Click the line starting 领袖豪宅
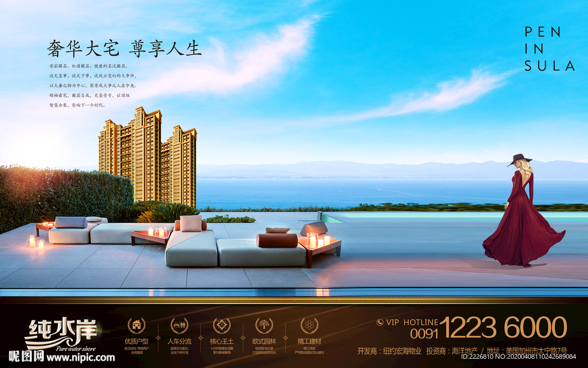This screenshot has height=368, width=588. [x=90, y=95]
